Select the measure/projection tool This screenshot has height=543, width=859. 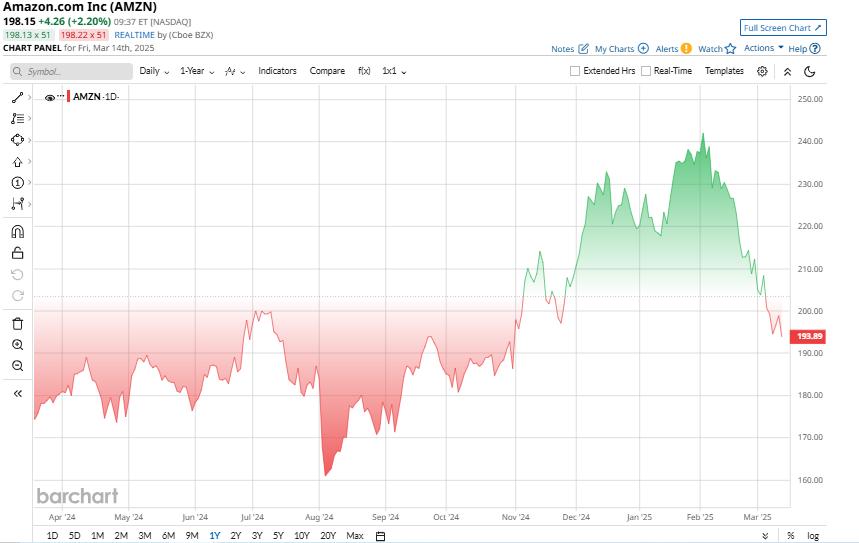pos(17,204)
